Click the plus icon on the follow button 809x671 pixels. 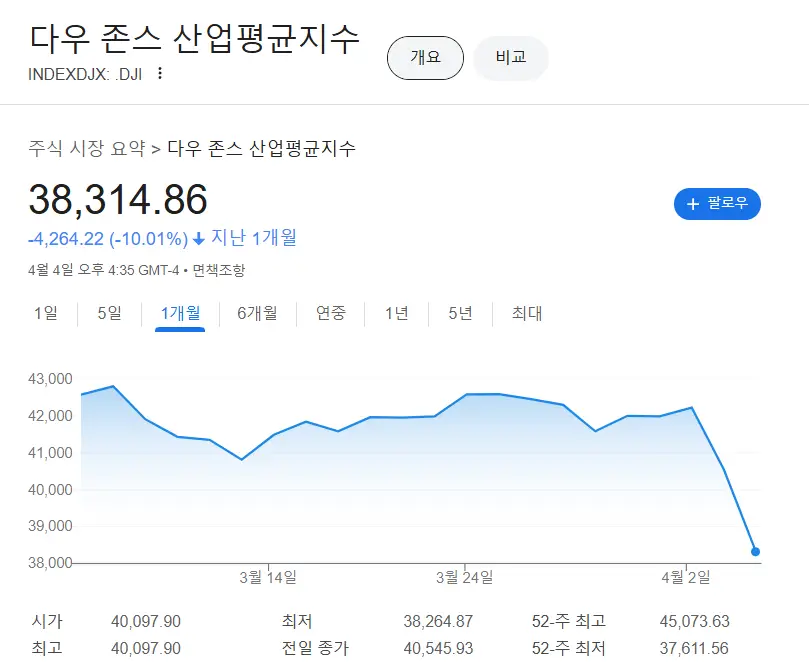[693, 204]
